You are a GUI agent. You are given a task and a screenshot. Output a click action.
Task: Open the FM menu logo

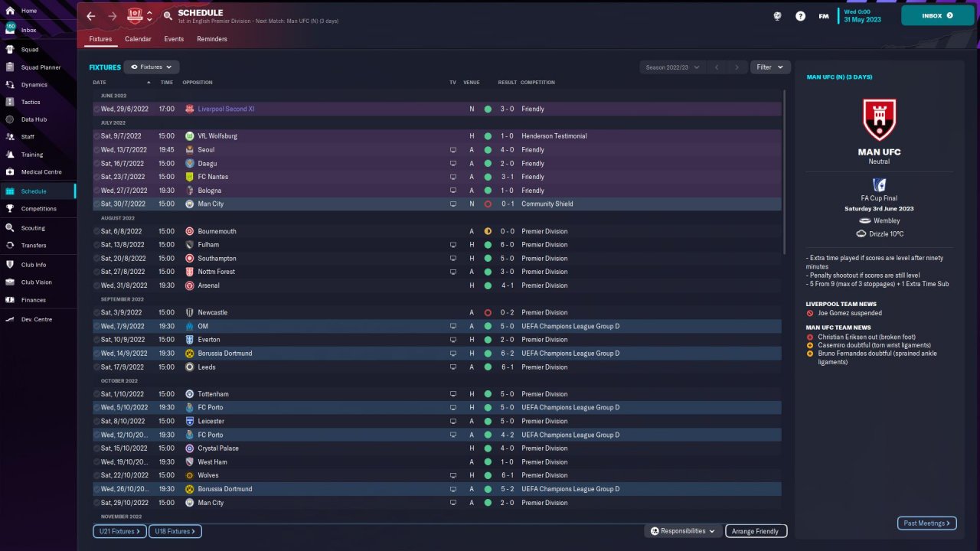click(824, 16)
